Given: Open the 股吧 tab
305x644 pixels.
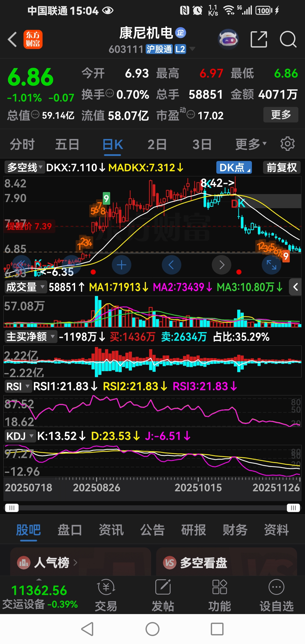Looking at the screenshot, I should [29, 530].
